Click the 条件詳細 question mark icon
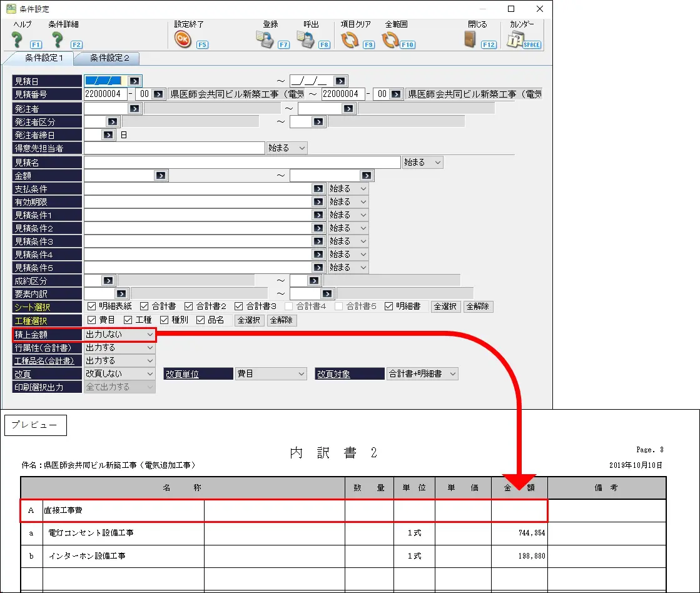 coord(58,41)
